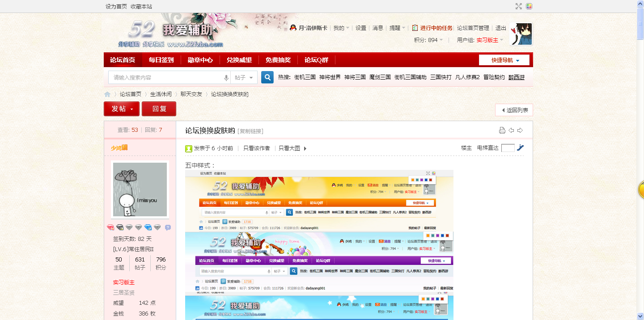Open the 勋章中心 nav tab
The width and height of the screenshot is (644, 320).
[200, 60]
